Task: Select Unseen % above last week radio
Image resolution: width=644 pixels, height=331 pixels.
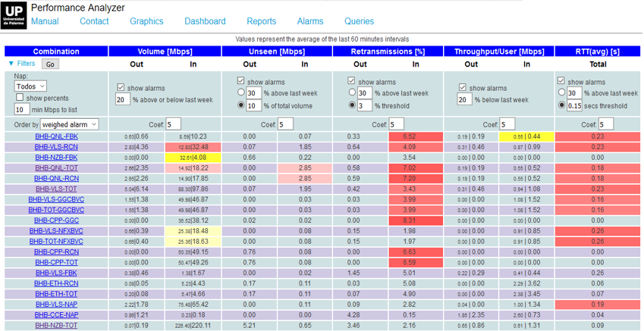Action: tap(240, 93)
